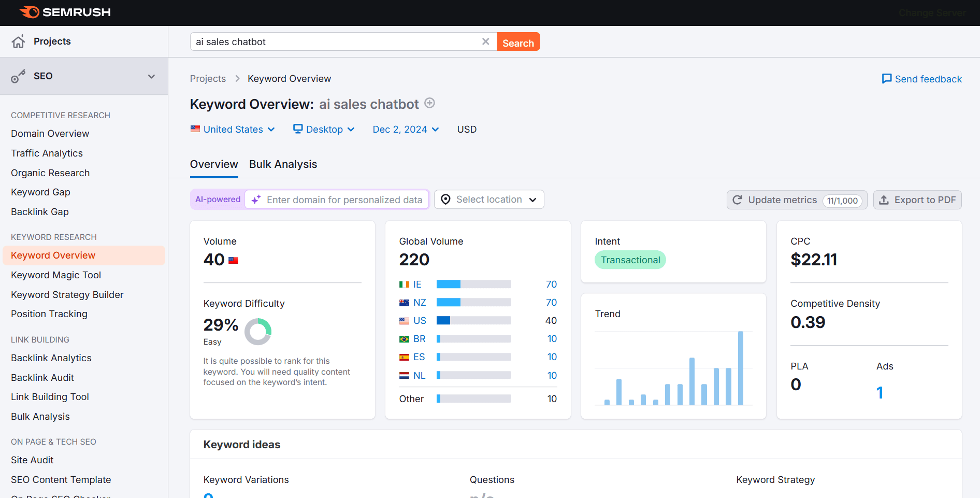This screenshot has height=498, width=980.
Task: Click the US flag next to Volume
Action: click(234, 260)
